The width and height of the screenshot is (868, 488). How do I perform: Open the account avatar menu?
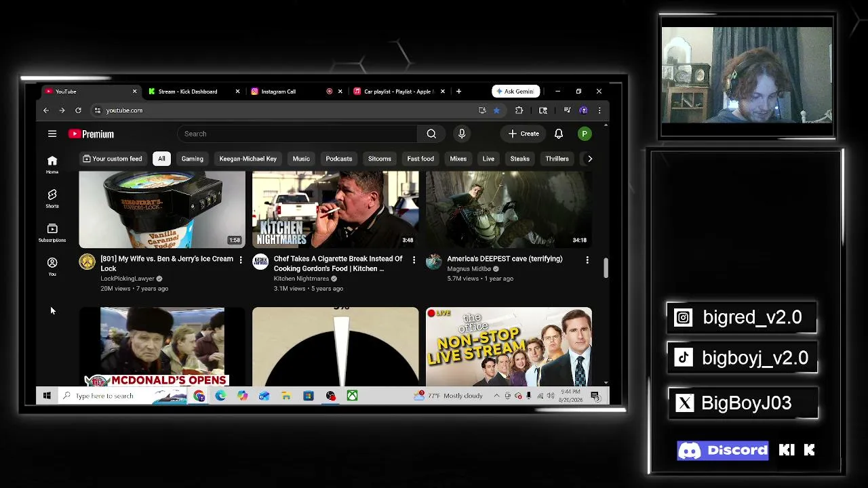(584, 134)
